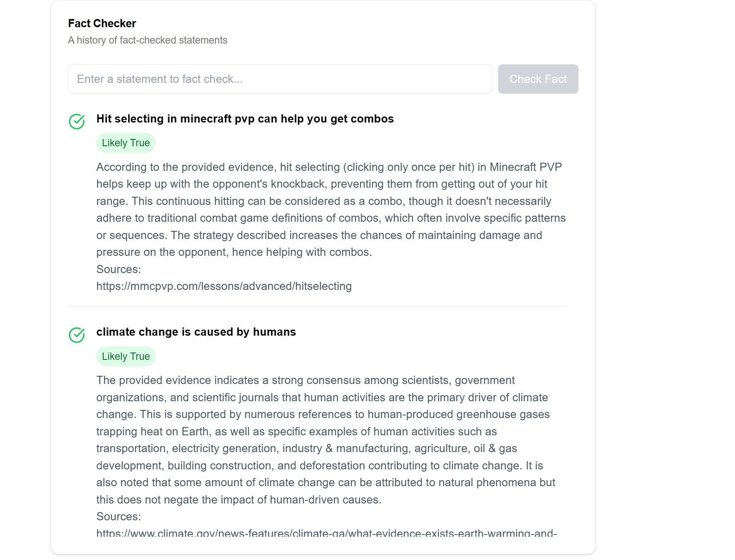
Task: Click the Hit selecting in minecraft pvp heading
Action: [245, 119]
